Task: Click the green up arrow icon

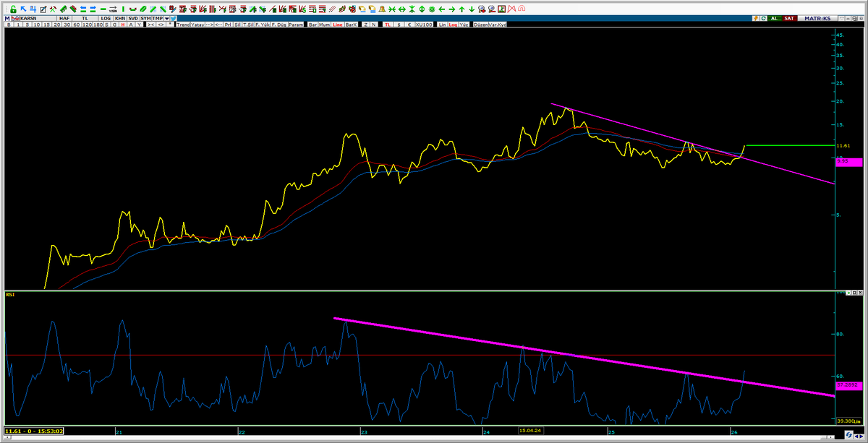Action: click(461, 9)
